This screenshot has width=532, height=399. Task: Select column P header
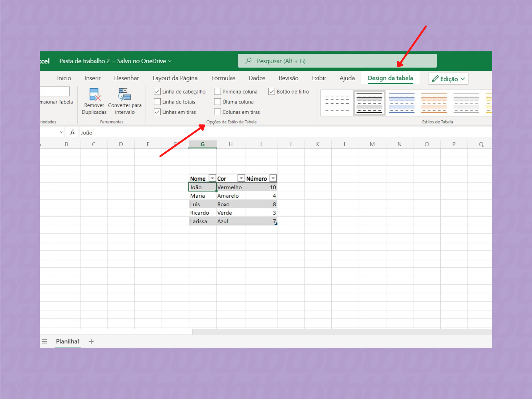454,144
